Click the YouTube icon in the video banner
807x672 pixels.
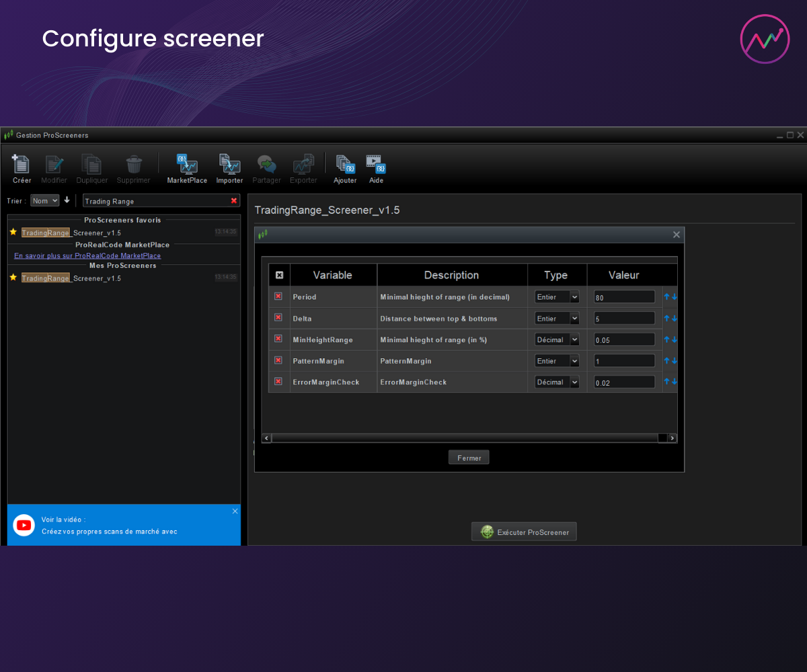pos(24,525)
